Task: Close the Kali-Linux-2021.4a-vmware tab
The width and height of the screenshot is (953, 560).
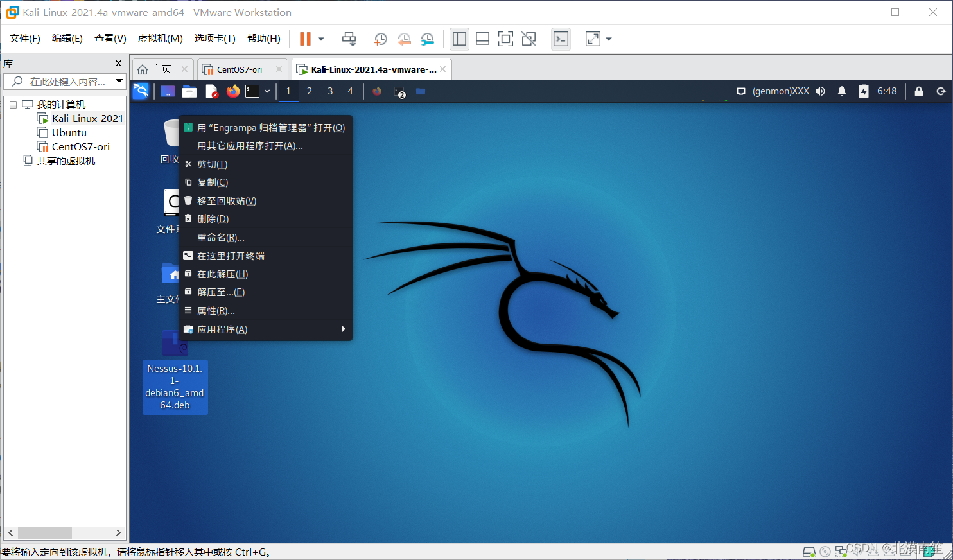Action: click(x=442, y=69)
